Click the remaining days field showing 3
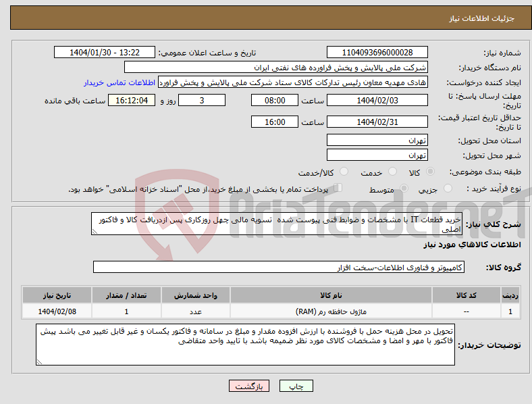 (x=202, y=100)
